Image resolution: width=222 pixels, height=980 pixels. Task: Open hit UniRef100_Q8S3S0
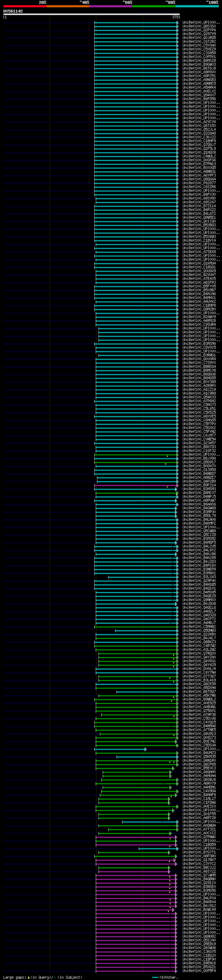pyautogui.click(x=199, y=26)
